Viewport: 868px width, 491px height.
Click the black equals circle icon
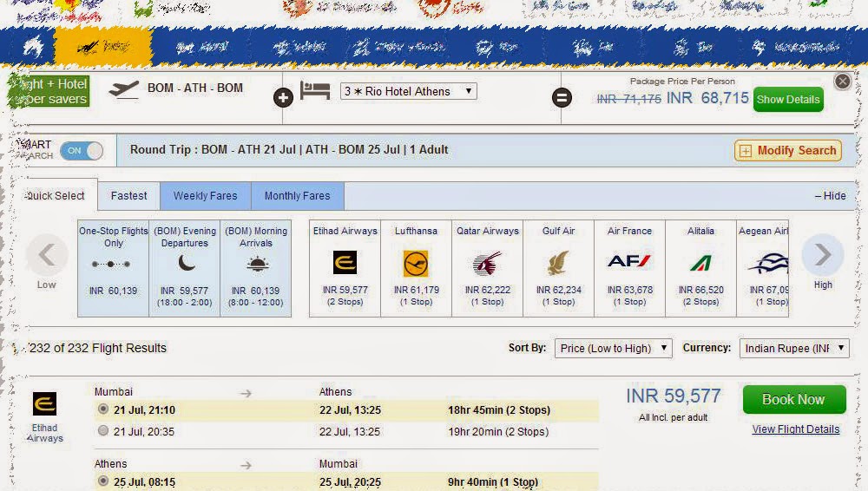(x=562, y=98)
